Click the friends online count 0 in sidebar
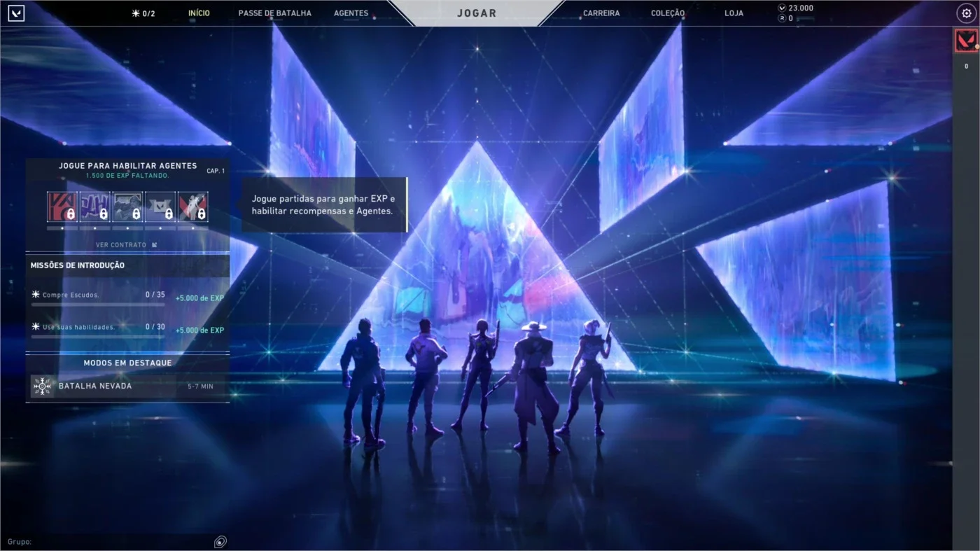This screenshot has width=980, height=551. click(967, 67)
